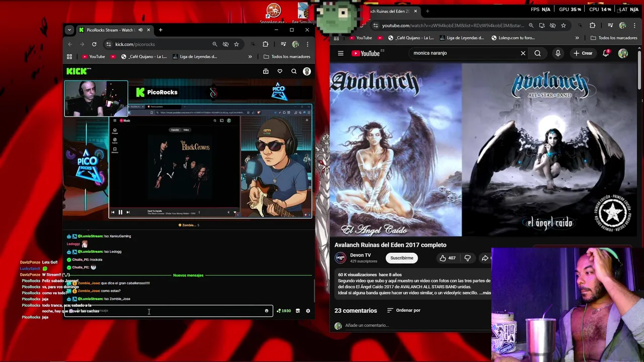This screenshot has height=362, width=644.
Task: Go to previous track in streamed music player
Action: [113, 212]
